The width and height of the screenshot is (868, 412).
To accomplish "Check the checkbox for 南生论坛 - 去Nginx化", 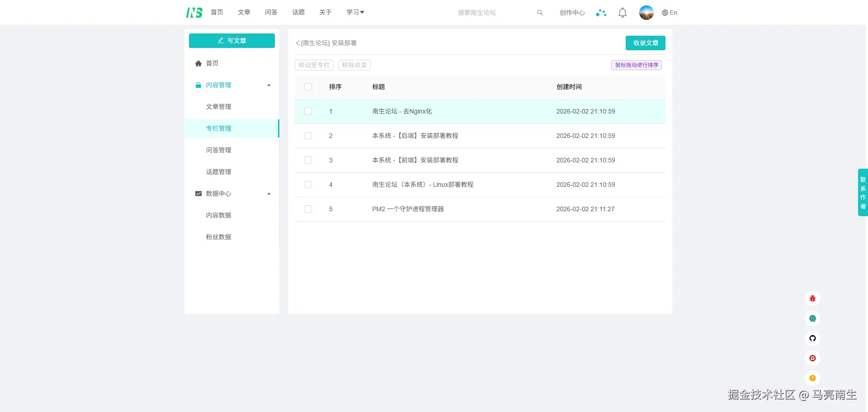I will 308,111.
